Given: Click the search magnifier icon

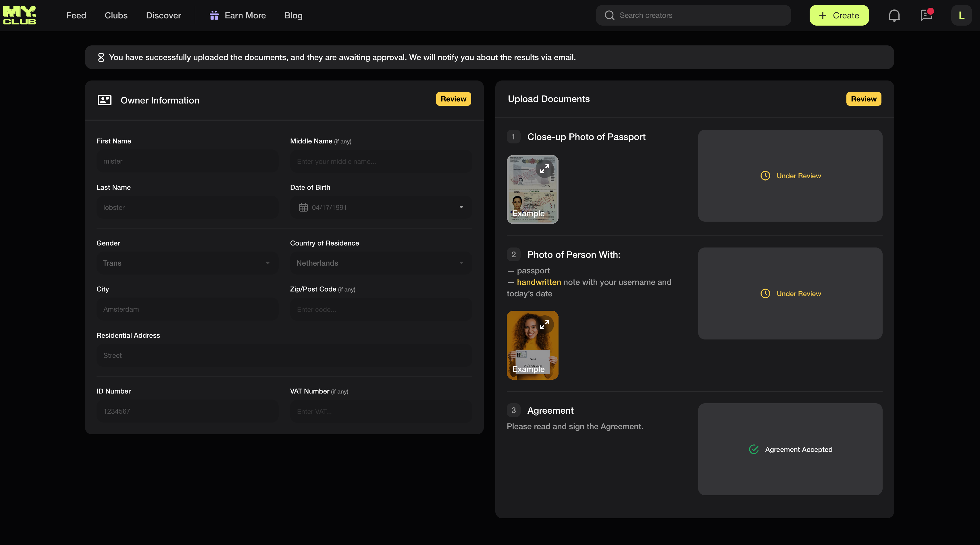Looking at the screenshot, I should point(609,16).
